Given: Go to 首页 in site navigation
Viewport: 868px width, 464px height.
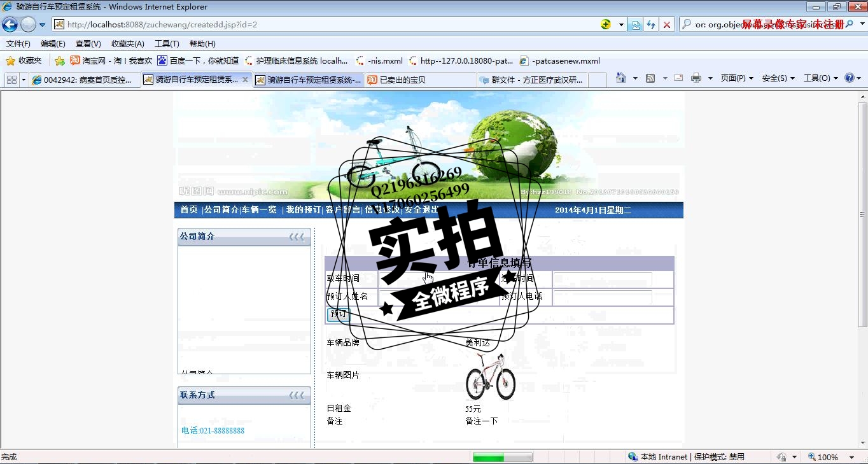Looking at the screenshot, I should click(189, 210).
